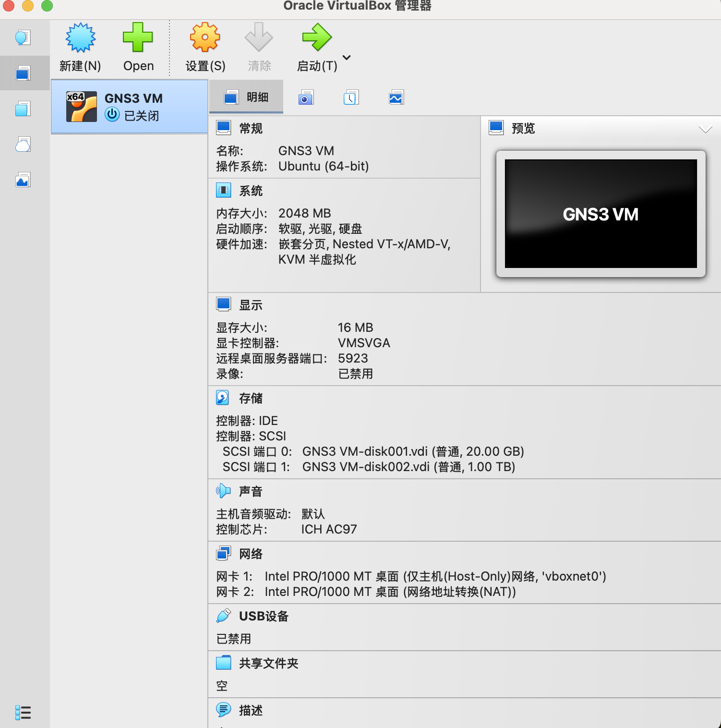Click the 2048 MB memory size value
Image resolution: width=721 pixels, height=728 pixels.
[x=305, y=213]
